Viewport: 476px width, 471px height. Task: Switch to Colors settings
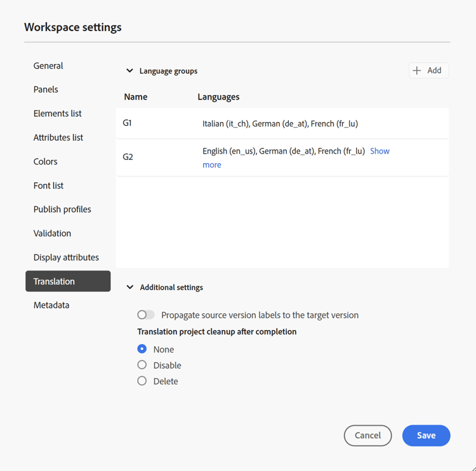tap(46, 161)
